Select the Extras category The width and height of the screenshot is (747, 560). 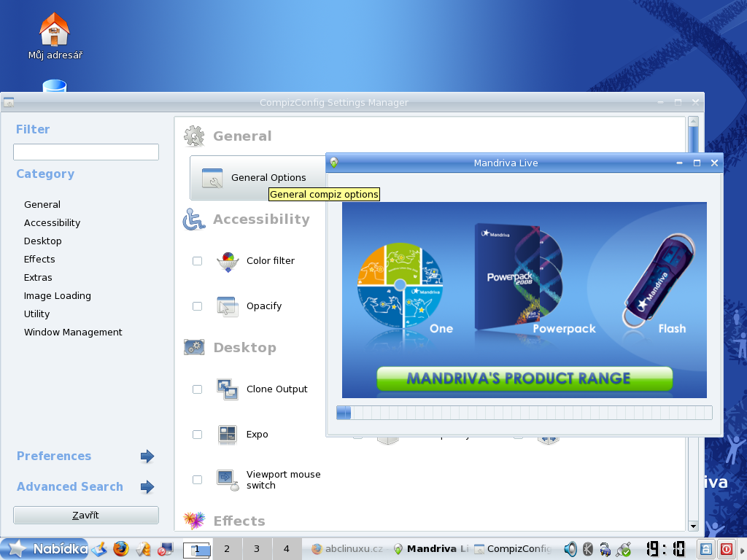coord(38,277)
